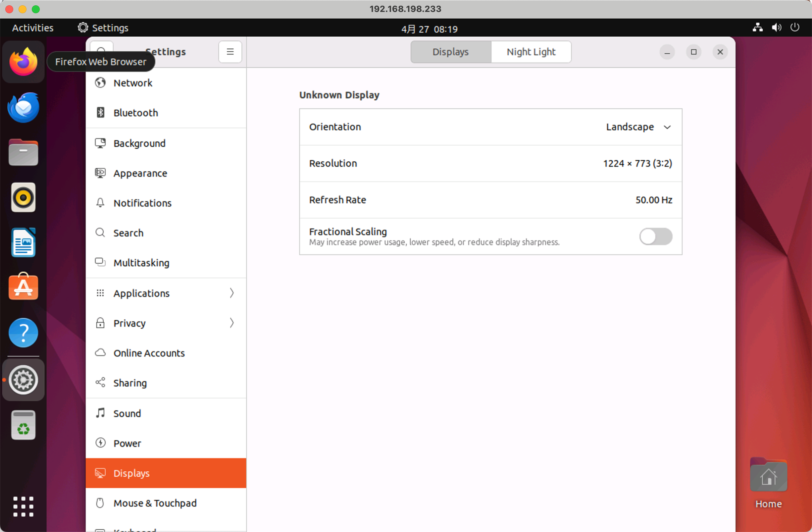Screen dimensions: 812x532
Task: Go to Bluetooth settings panel
Action: click(x=136, y=113)
